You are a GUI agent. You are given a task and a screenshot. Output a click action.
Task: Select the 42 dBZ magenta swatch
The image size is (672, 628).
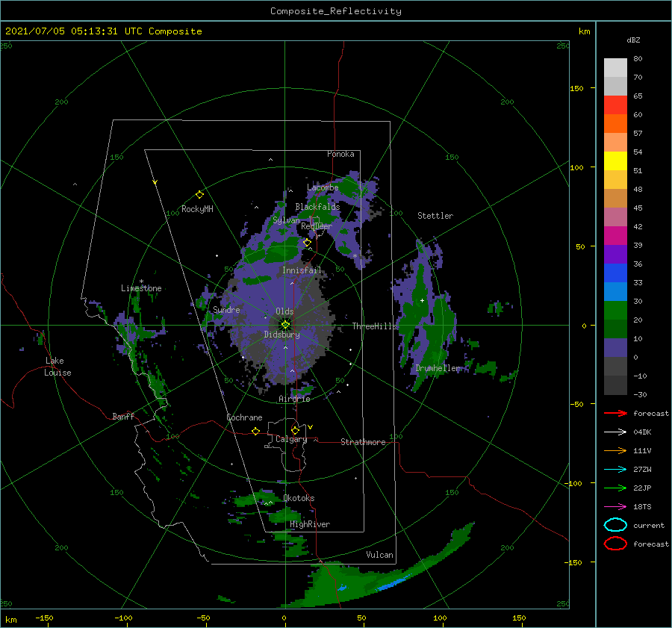click(x=615, y=235)
